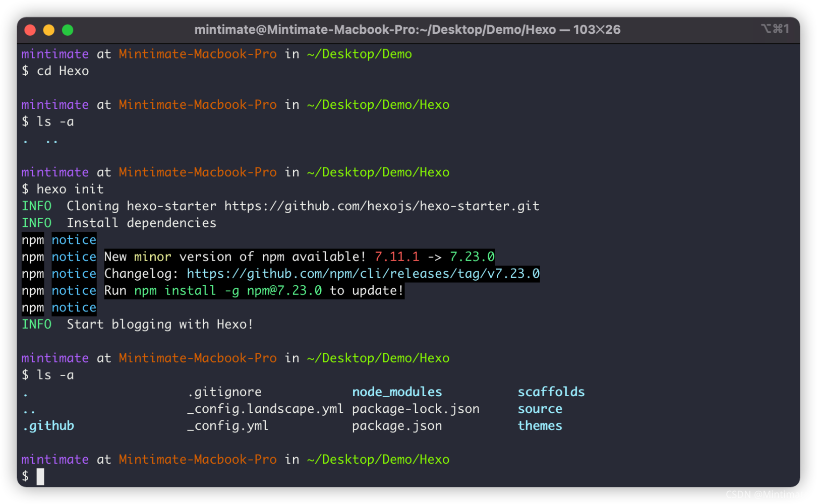The width and height of the screenshot is (817, 504).
Task: Click the ~/Desktop/Demo path in first prompt
Action: (359, 54)
